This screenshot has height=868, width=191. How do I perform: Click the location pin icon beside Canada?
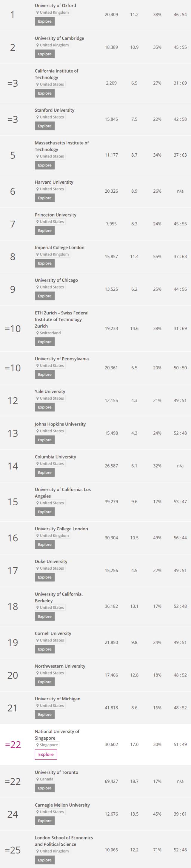click(38, 779)
